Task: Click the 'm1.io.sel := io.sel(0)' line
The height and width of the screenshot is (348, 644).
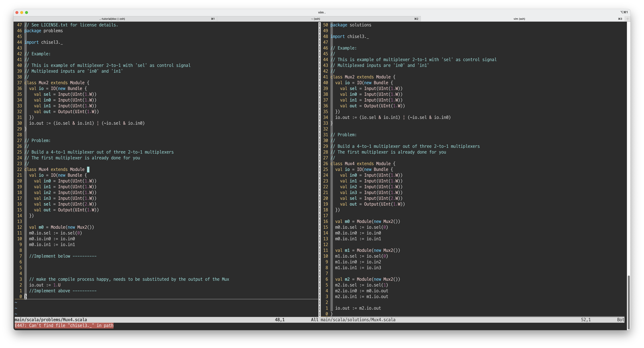Action: click(x=362, y=256)
